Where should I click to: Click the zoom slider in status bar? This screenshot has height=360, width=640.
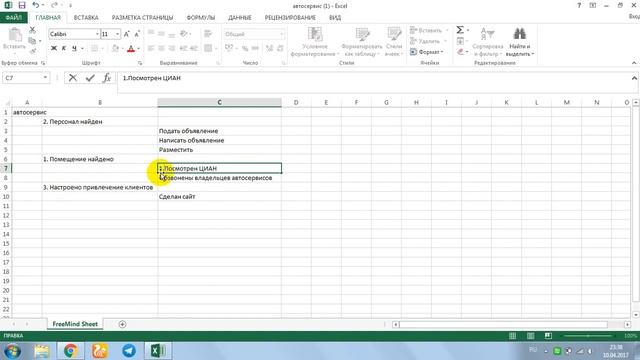pos(588,336)
